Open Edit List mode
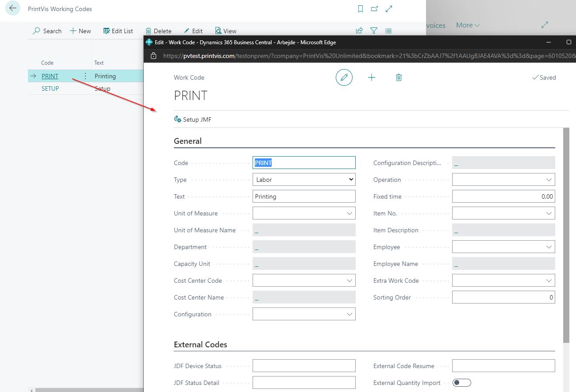The image size is (576, 392). pos(118,31)
